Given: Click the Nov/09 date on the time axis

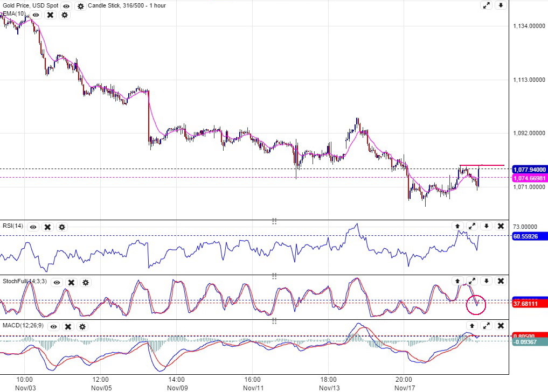Looking at the screenshot, I should pyautogui.click(x=177, y=388).
